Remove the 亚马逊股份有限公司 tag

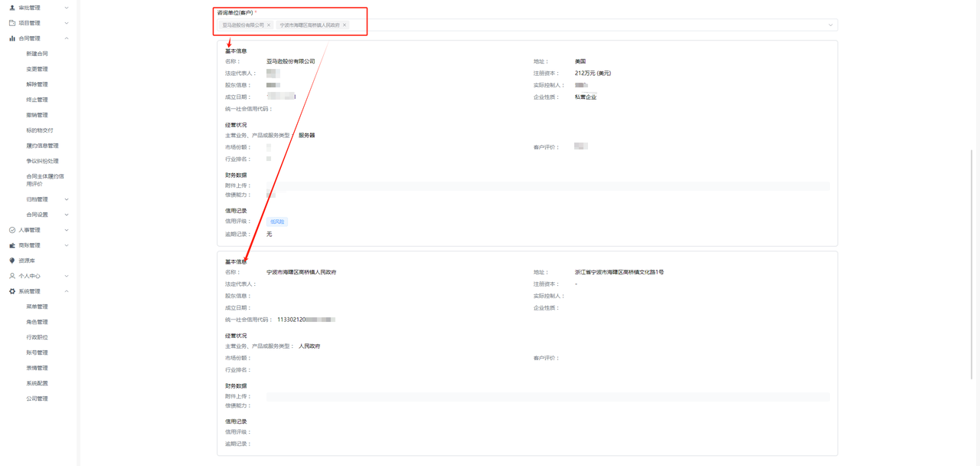coord(269,25)
